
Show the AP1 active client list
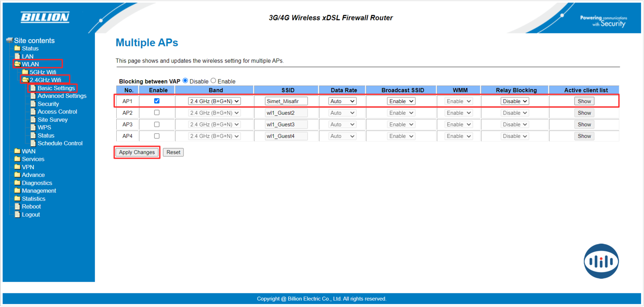point(584,102)
